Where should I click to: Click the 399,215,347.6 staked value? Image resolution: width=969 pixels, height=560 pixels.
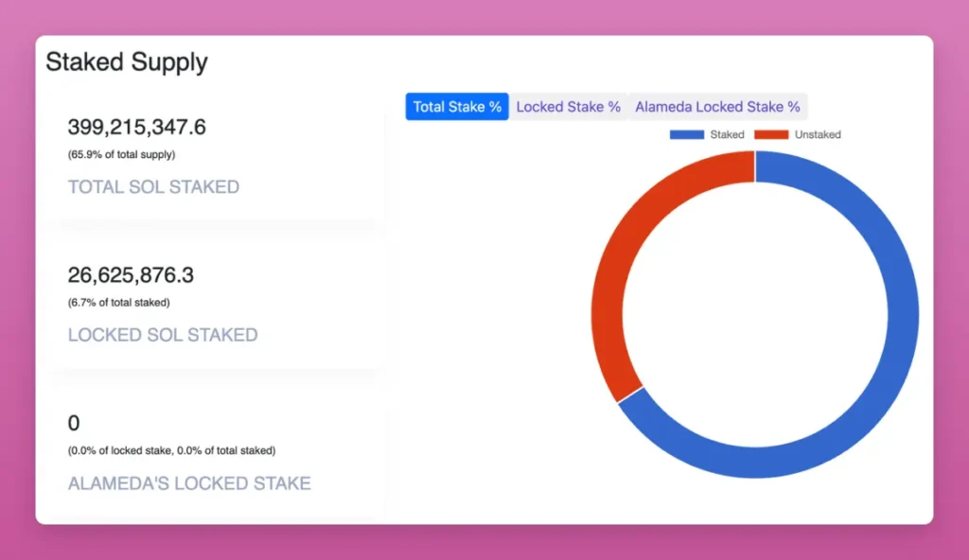click(x=136, y=127)
